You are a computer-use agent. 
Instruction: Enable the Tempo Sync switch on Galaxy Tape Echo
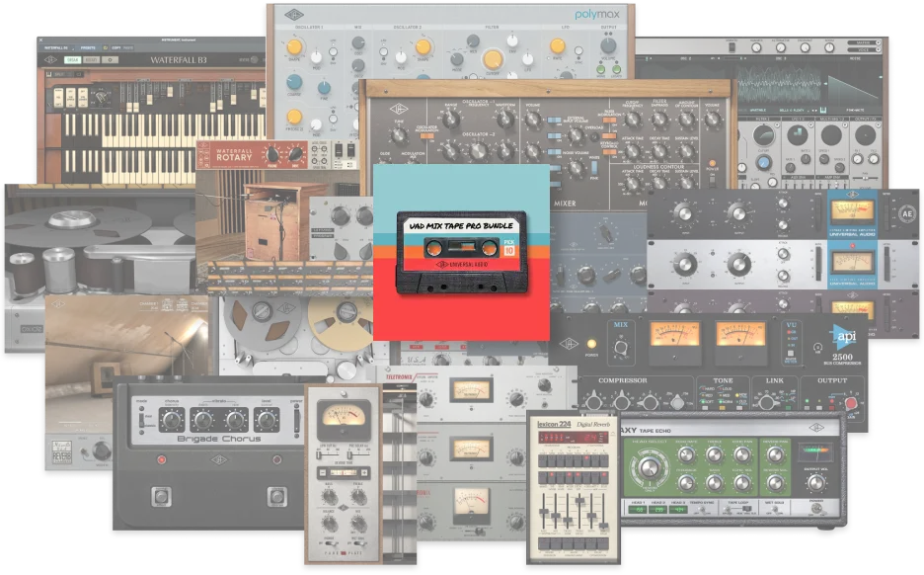coord(702,511)
